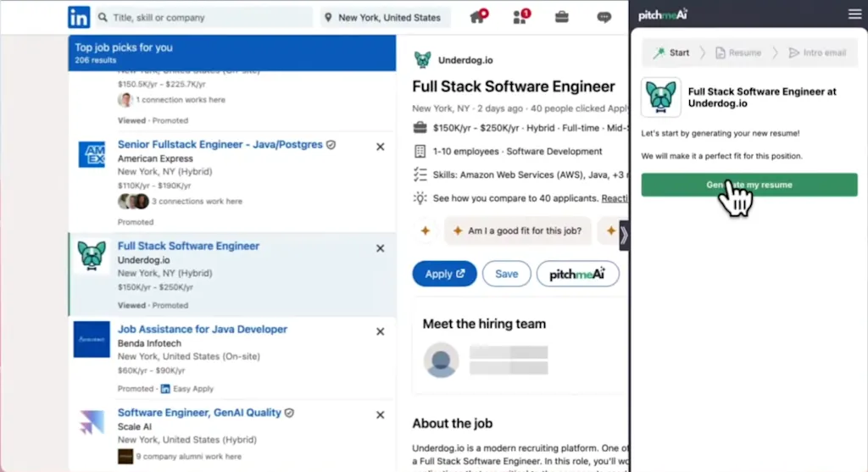Click the American Express company logo
The width and height of the screenshot is (868, 472).
[91, 154]
